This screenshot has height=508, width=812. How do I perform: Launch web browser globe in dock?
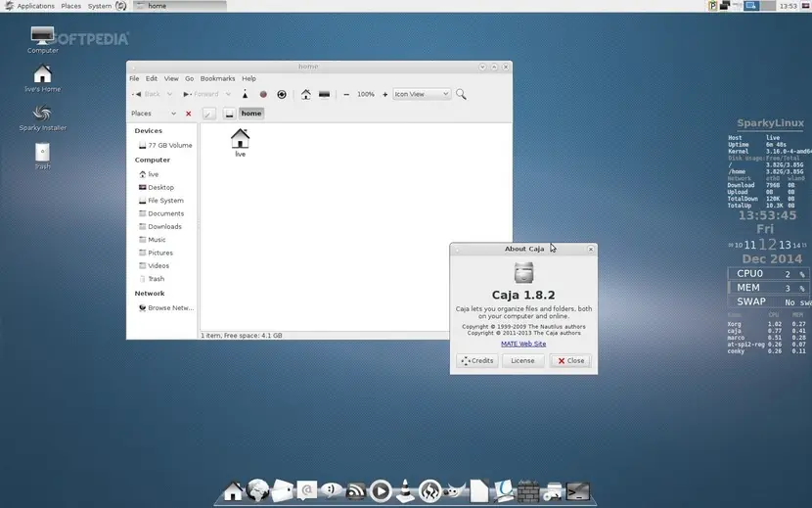pyautogui.click(x=257, y=489)
